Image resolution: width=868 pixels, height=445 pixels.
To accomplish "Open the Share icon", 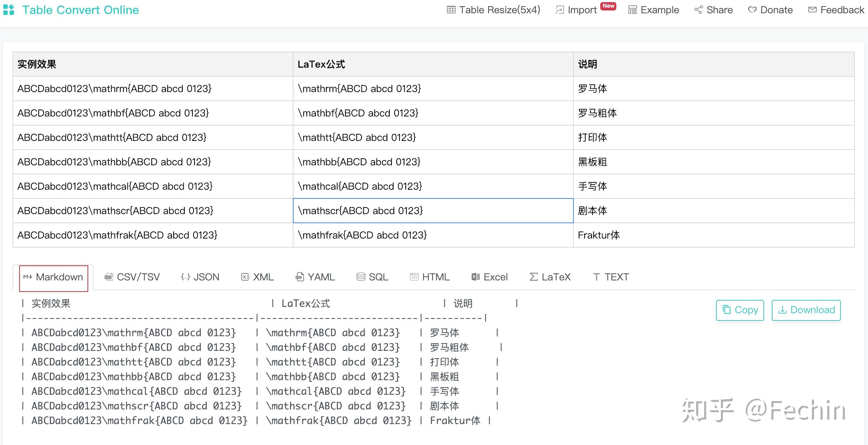I will (699, 9).
